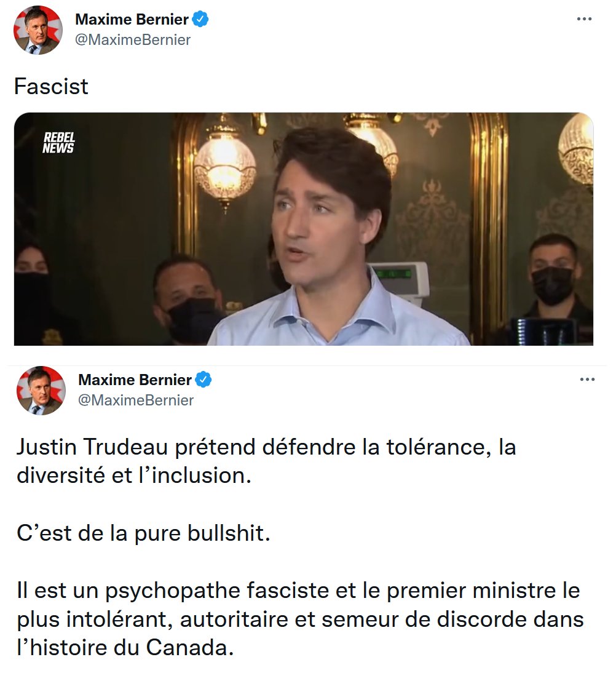
Task: Click the 'C'est de la pure bullshit.' line
Action: pos(143,533)
